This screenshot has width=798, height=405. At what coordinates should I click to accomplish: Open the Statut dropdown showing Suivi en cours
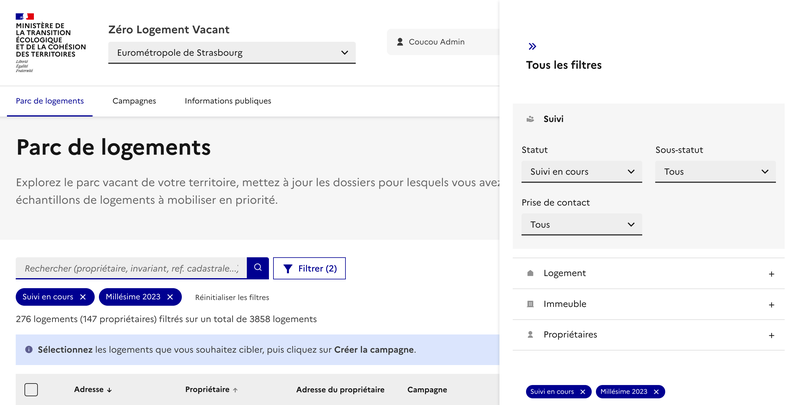[582, 172]
